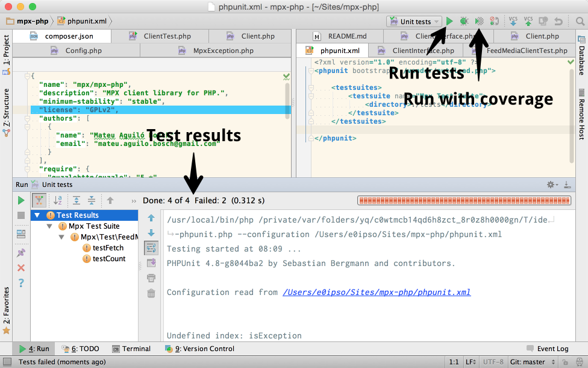Run Unit tests with coverage
Screen dimensions: 588x368
point(479,21)
